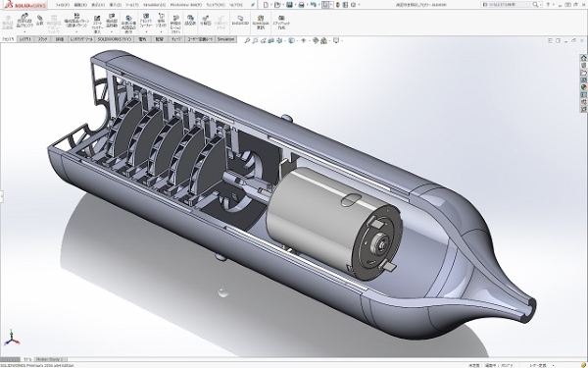Screen dimensions: 588x368
Task: Expand the dropdown arrow beside the Open icon
Action: (283, 5)
